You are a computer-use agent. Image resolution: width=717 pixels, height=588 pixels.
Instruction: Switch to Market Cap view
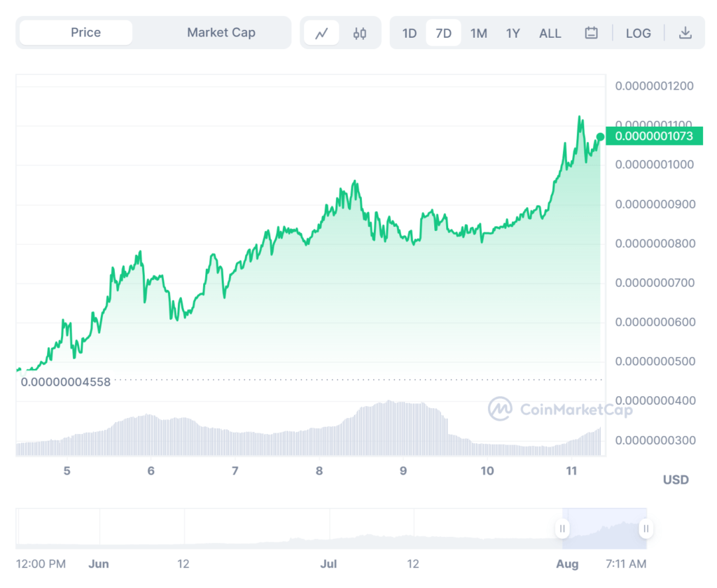pyautogui.click(x=221, y=32)
